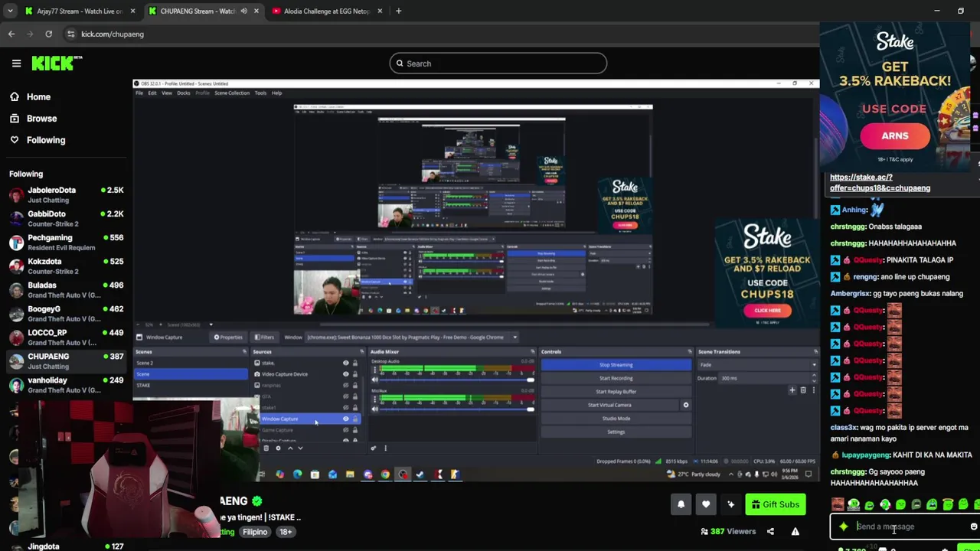Open advanced audio properties in Audio Mixer
The height and width of the screenshot is (551, 980).
tap(374, 448)
